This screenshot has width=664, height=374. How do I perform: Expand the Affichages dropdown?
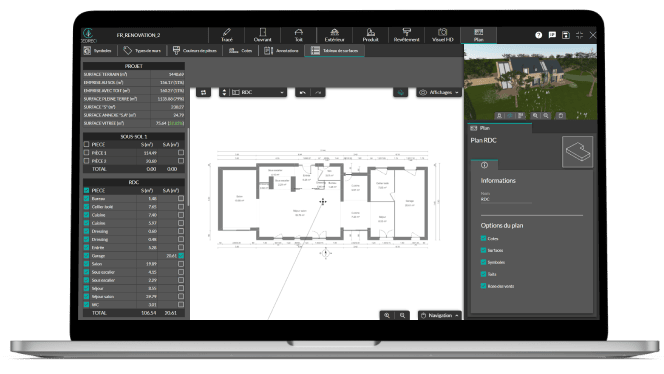coord(439,92)
